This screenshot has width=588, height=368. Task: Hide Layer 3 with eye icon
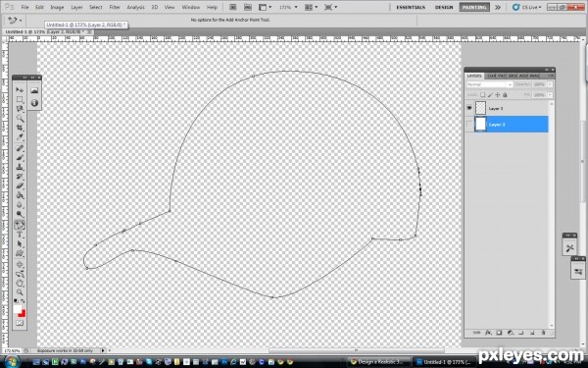(469, 108)
